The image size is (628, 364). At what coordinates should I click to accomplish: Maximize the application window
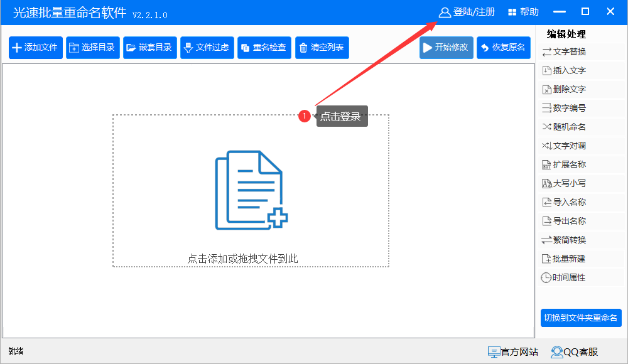pyautogui.click(x=585, y=12)
